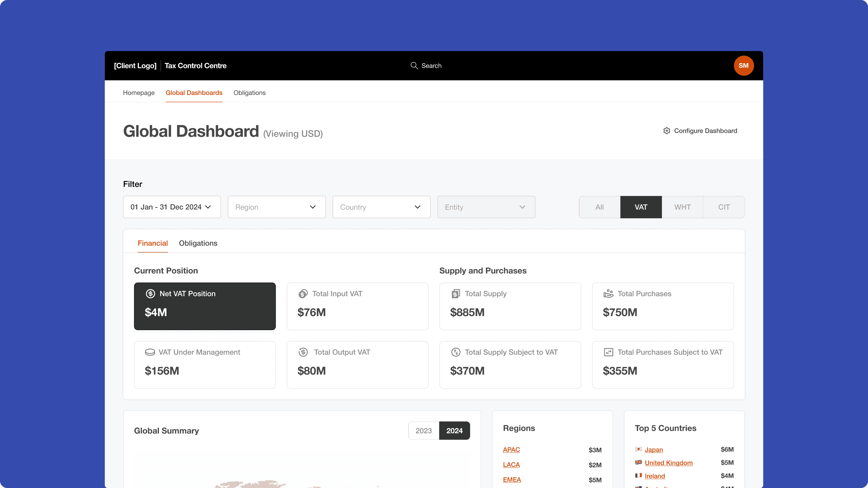868x488 pixels.
Task: Select the VAT tax type toggle
Action: pos(641,207)
